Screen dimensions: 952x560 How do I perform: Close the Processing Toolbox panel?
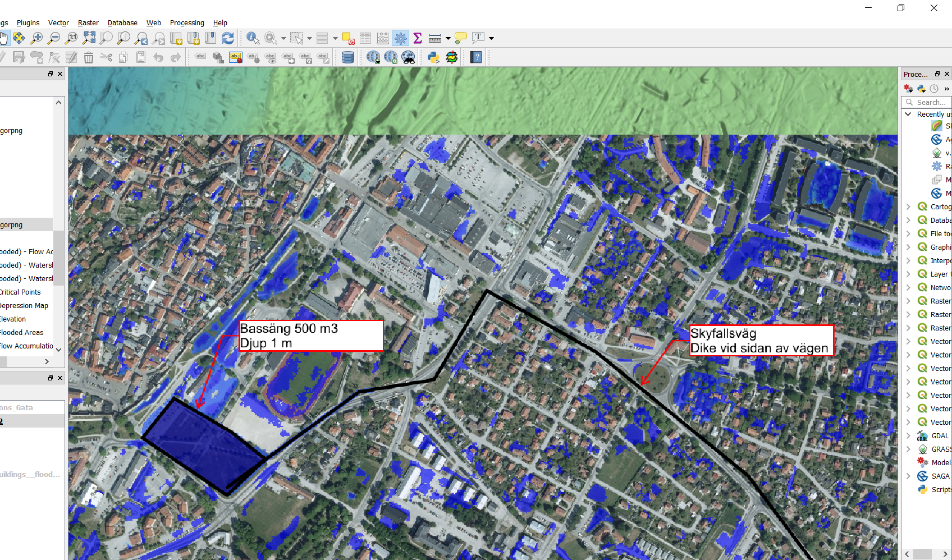(x=947, y=74)
